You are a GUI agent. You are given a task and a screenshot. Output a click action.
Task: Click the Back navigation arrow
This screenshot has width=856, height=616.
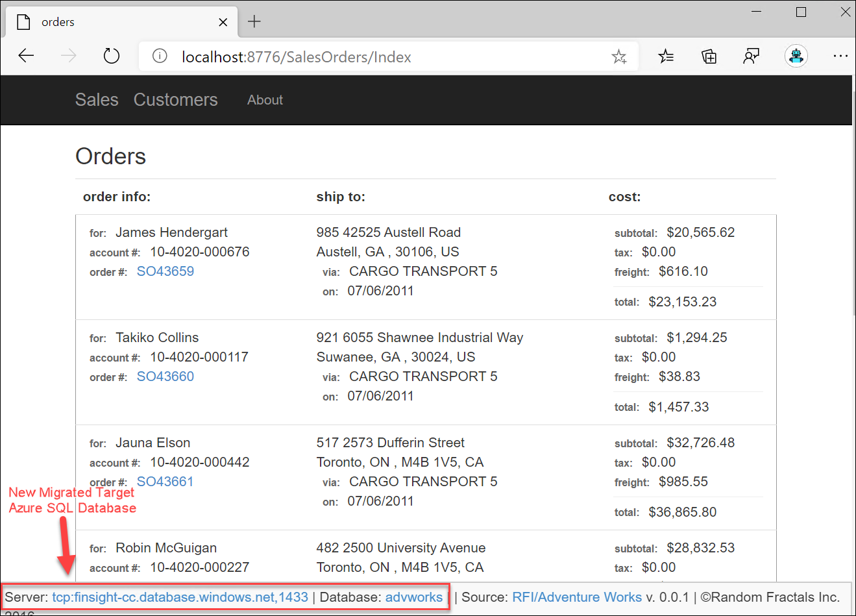(x=26, y=56)
